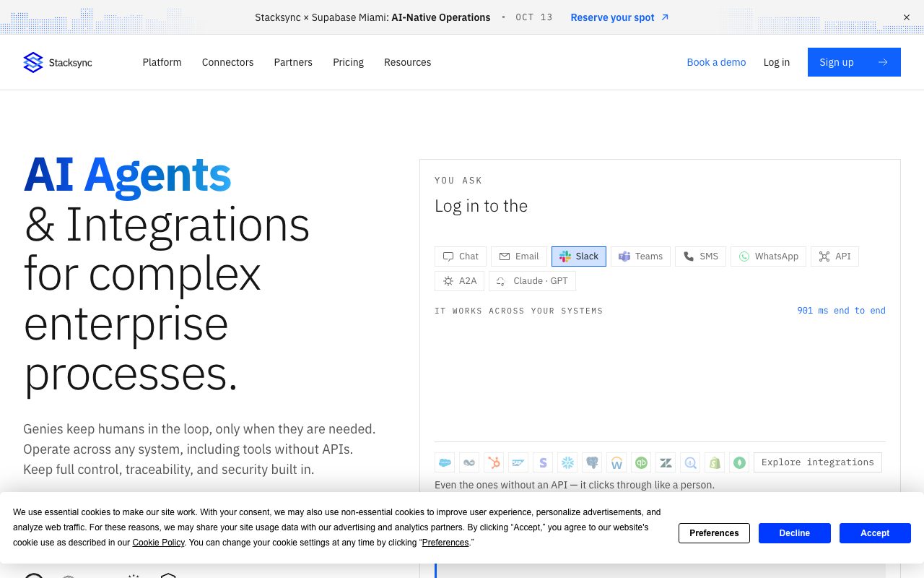This screenshot has height=578, width=924.
Task: Select the PostgreSQL elephant icon
Action: (592, 462)
